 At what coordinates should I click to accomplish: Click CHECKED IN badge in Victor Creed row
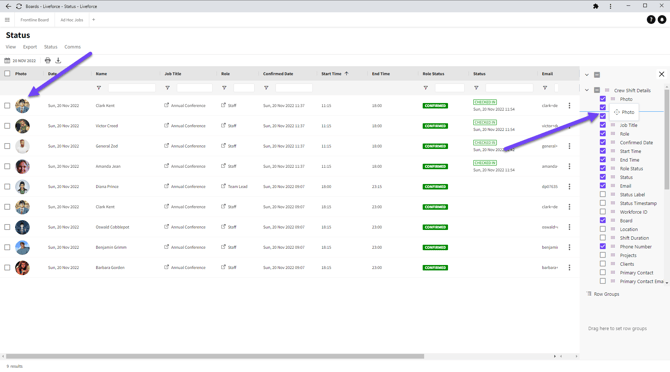point(485,123)
